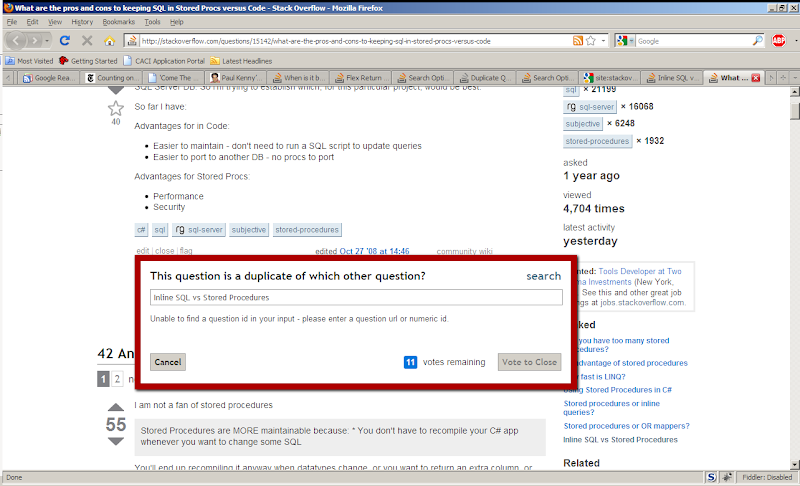This screenshot has width=800, height=486.
Task: Open the Tools menu
Action: click(152, 22)
